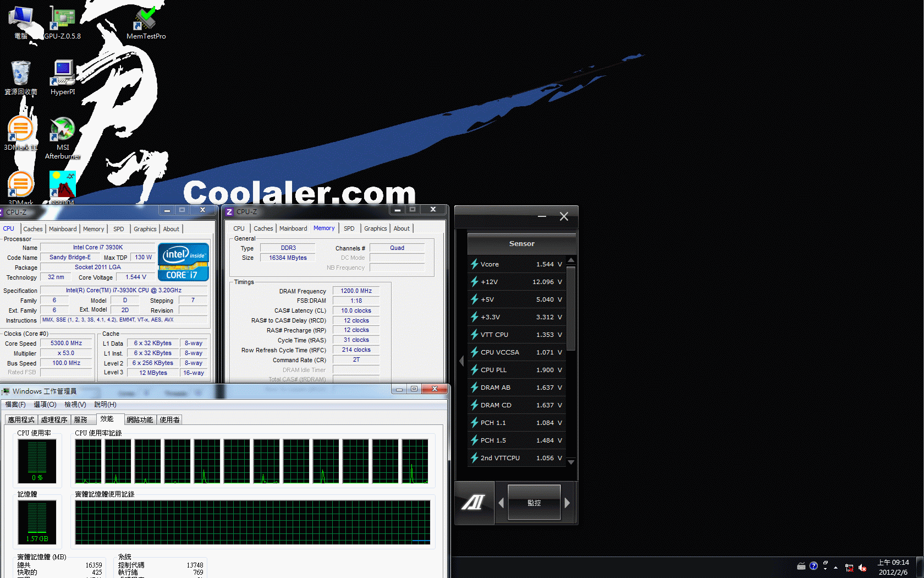This screenshot has width=924, height=578.
Task: Minimize the Sensor panel window
Action: 542,216
